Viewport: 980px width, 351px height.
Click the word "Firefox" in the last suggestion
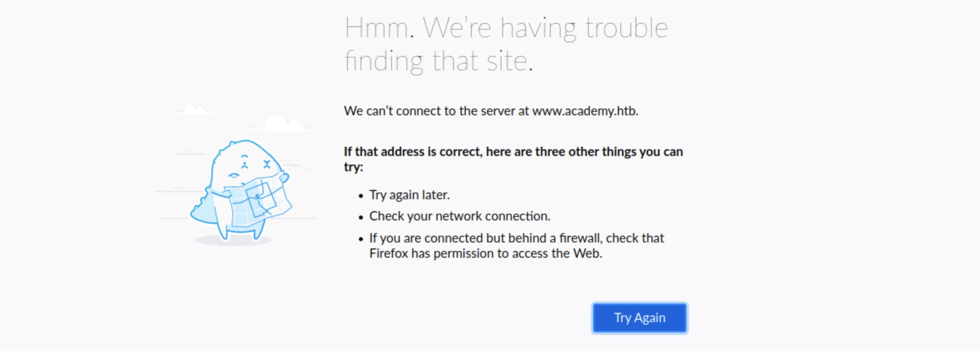(x=389, y=253)
